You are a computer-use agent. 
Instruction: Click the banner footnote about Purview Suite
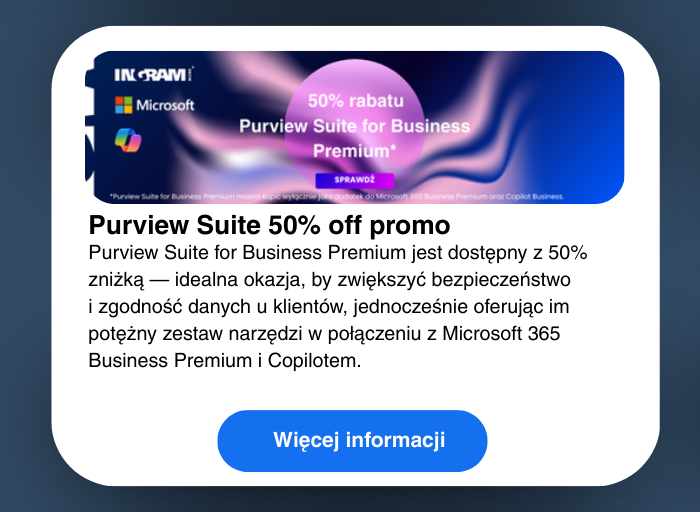337,196
